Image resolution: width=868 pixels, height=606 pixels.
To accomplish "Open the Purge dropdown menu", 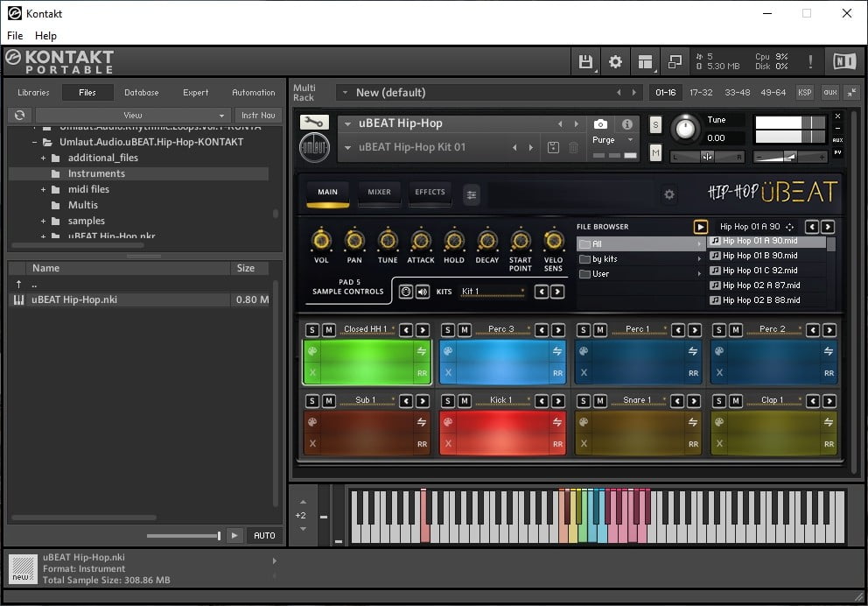I will [612, 140].
